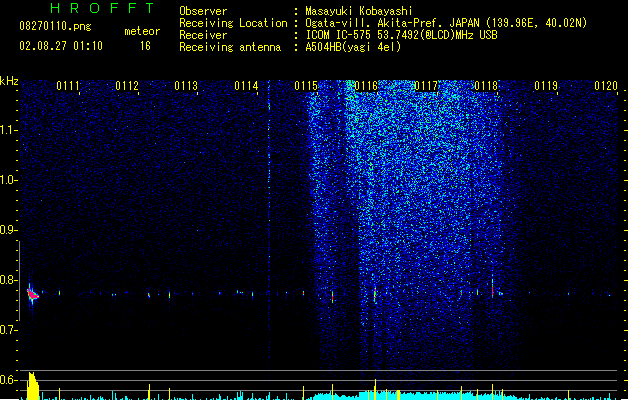The width and height of the screenshot is (629, 400).
Task: Click time marker 0118
Action: [x=486, y=86]
